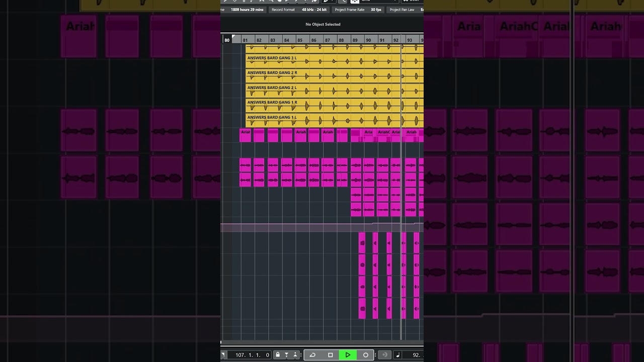
Task: Open the musical note time format selector
Action: [397, 355]
